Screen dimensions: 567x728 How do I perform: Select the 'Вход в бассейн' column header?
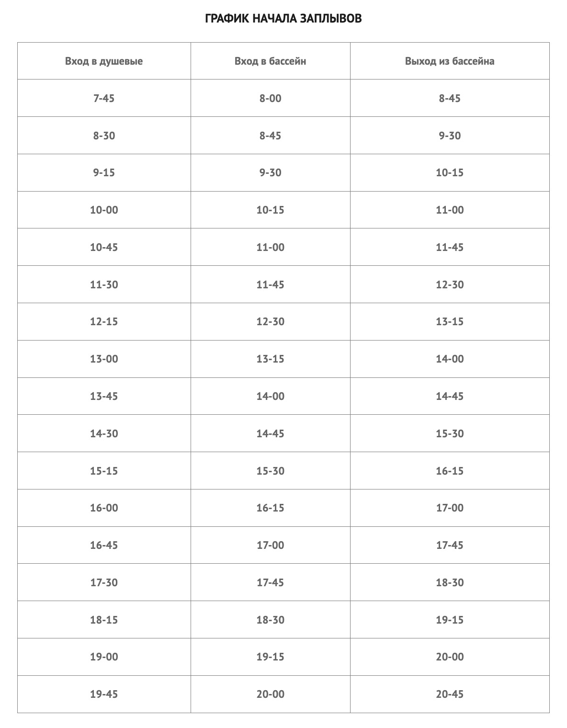[x=271, y=61]
